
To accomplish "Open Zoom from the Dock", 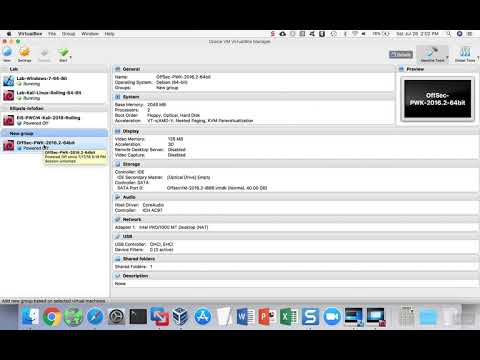I will (332, 316).
